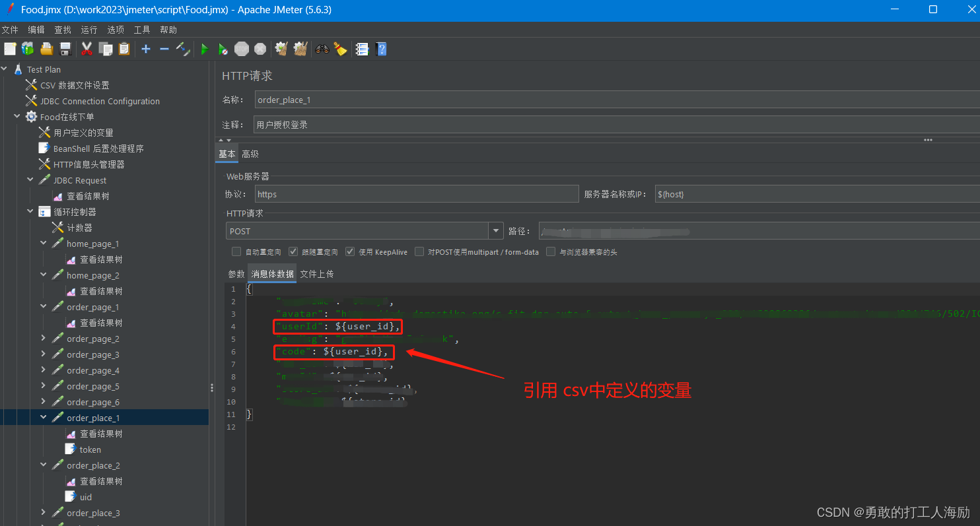Select JDBC Connection Configuration element
The image size is (980, 526).
[x=92, y=101]
